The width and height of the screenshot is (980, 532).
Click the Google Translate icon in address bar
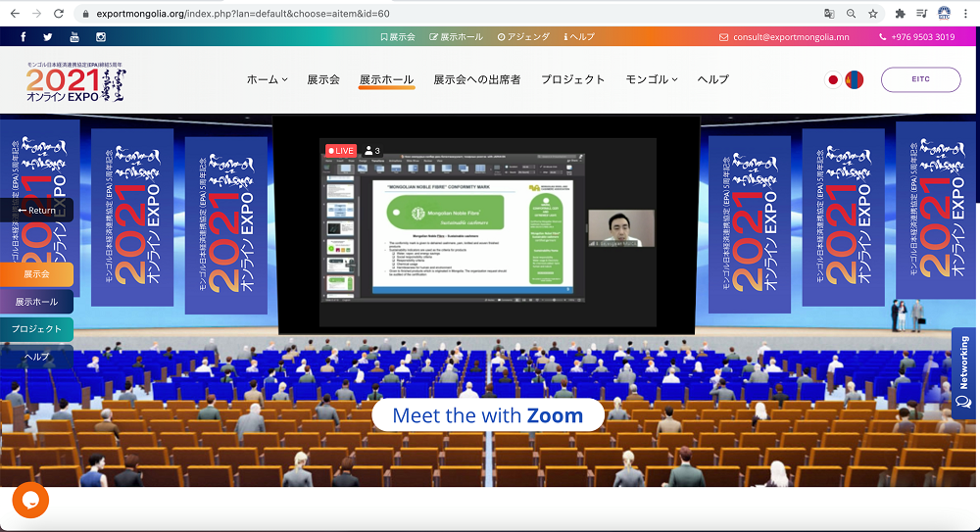(x=829, y=14)
